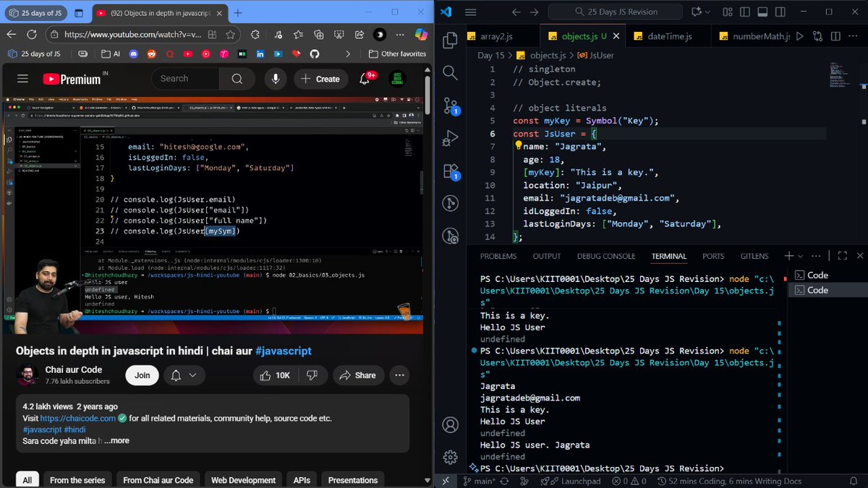868x488 pixels.
Task: Open the VS Code Explorer view
Action: [450, 40]
